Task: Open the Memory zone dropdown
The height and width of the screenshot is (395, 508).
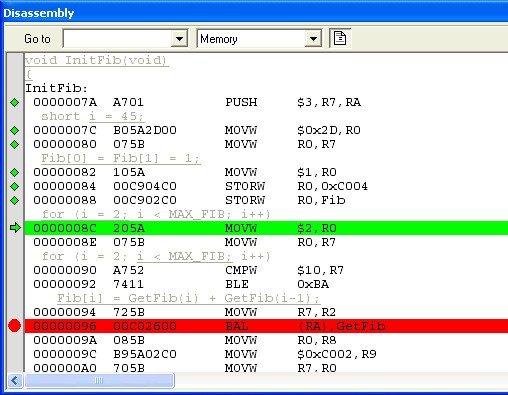Action: point(313,39)
